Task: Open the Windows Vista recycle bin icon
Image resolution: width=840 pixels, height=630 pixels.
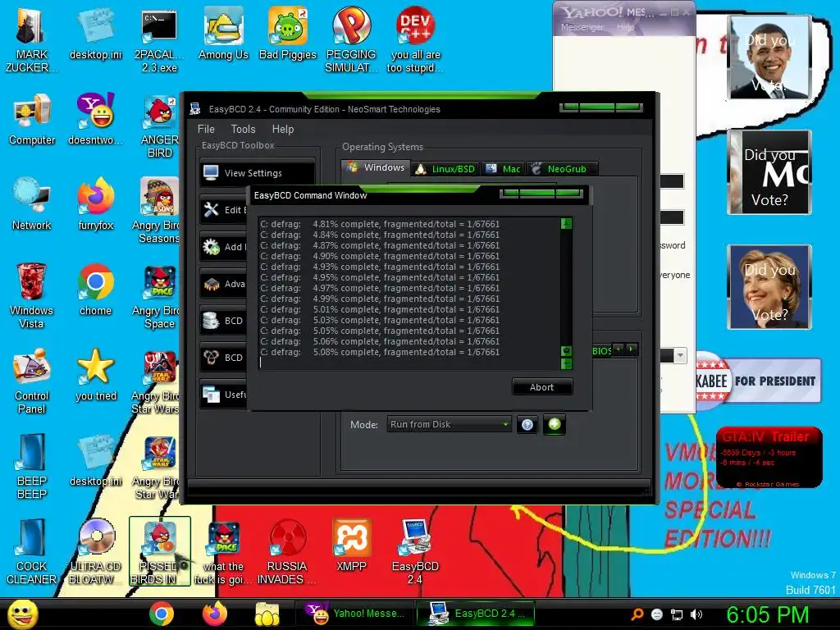Action: click(32, 296)
